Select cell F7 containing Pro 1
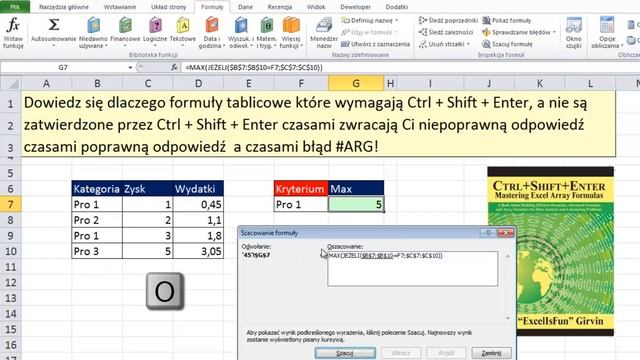The image size is (640, 360). click(x=301, y=204)
